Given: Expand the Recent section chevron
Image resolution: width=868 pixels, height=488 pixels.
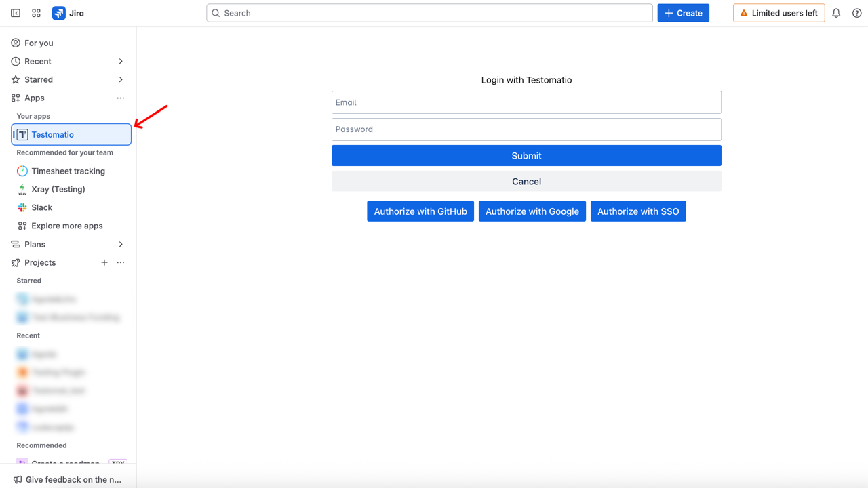Looking at the screenshot, I should (x=121, y=61).
